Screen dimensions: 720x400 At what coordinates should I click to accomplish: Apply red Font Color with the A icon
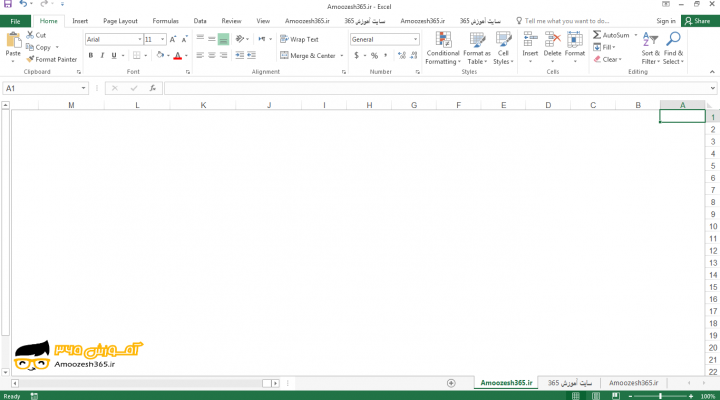click(x=178, y=56)
